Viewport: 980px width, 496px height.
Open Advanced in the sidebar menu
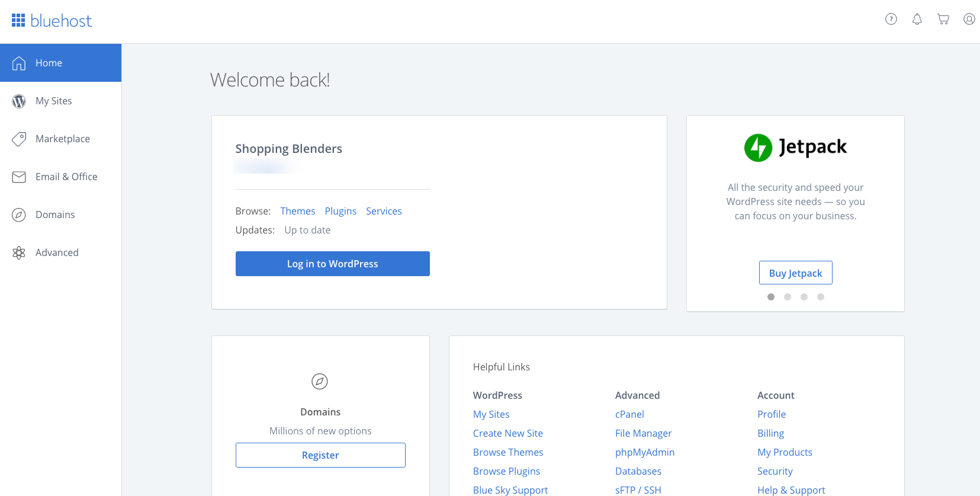(x=60, y=252)
